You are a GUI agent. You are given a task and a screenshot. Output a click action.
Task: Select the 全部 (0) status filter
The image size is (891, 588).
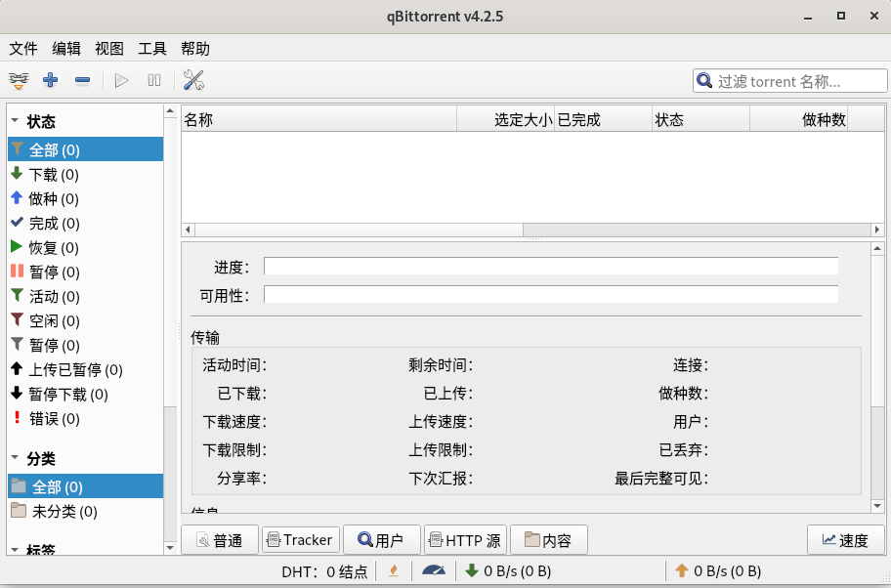[x=85, y=150]
